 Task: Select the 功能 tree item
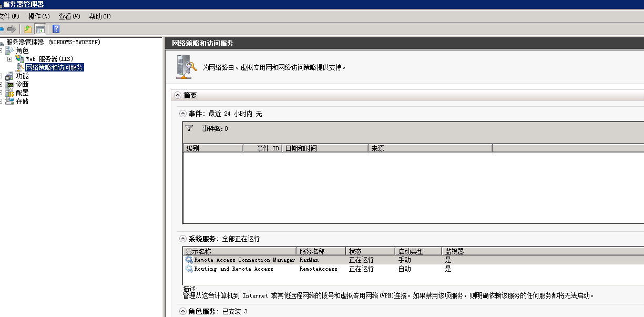pyautogui.click(x=22, y=76)
